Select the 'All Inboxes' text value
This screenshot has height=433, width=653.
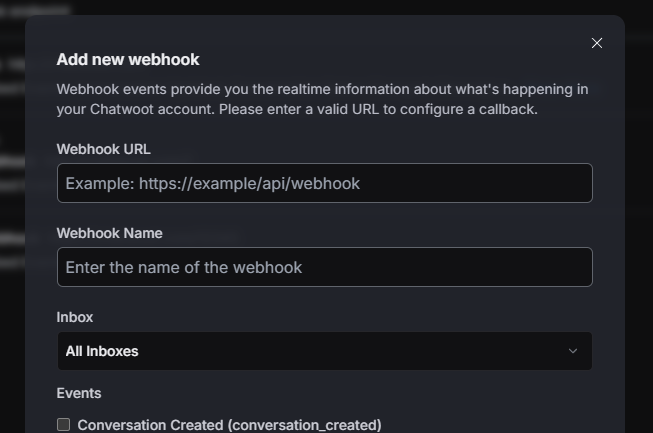coord(102,351)
